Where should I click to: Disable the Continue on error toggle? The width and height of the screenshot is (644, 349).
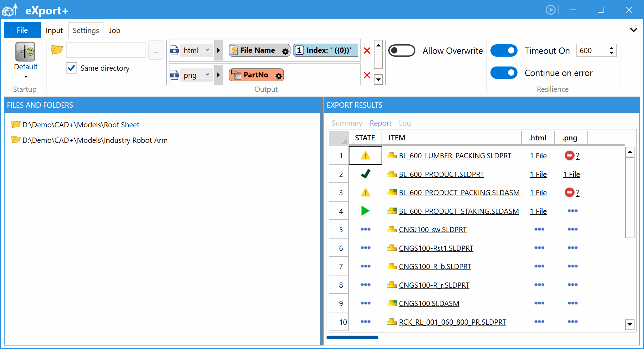[504, 73]
